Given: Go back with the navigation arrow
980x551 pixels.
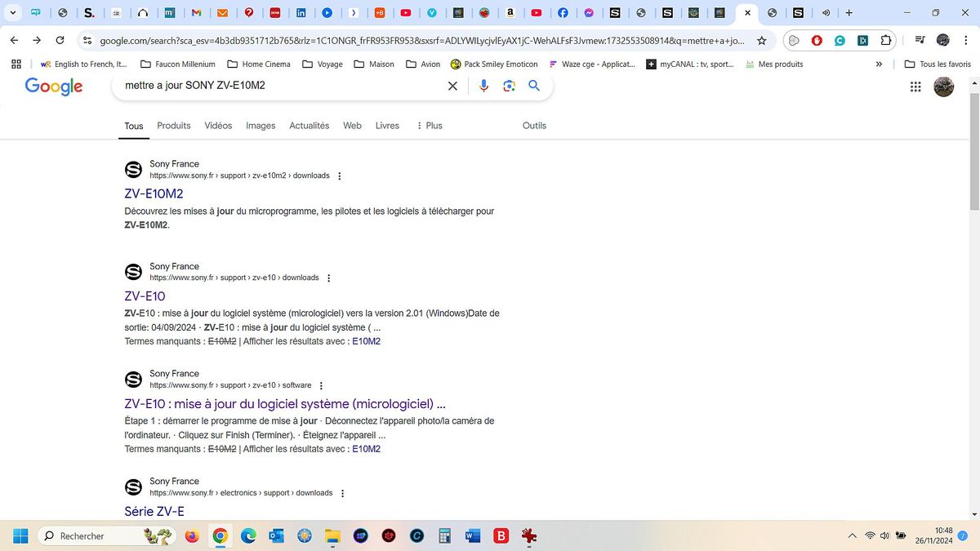Looking at the screenshot, I should tap(13, 40).
